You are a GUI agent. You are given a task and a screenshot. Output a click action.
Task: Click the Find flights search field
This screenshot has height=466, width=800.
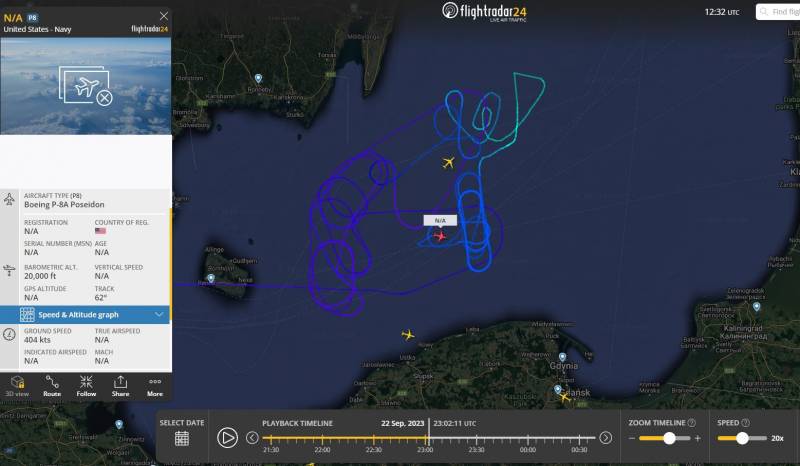[x=778, y=12]
